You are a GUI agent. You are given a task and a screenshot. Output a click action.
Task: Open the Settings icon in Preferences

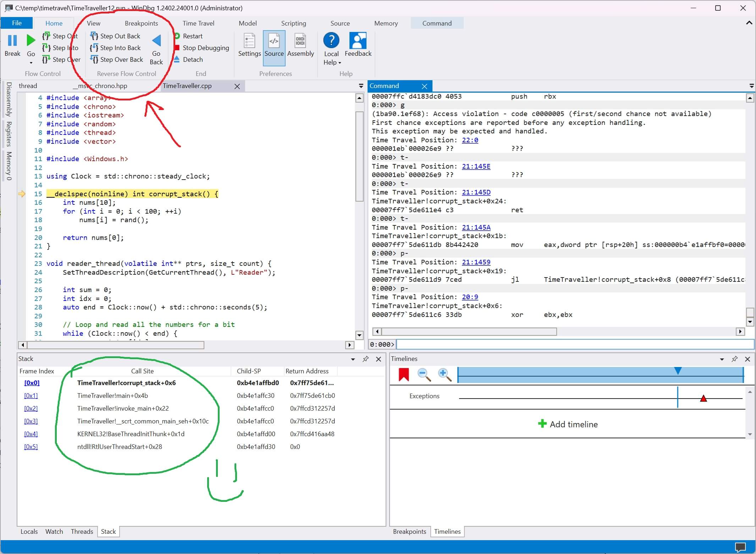[x=249, y=42]
